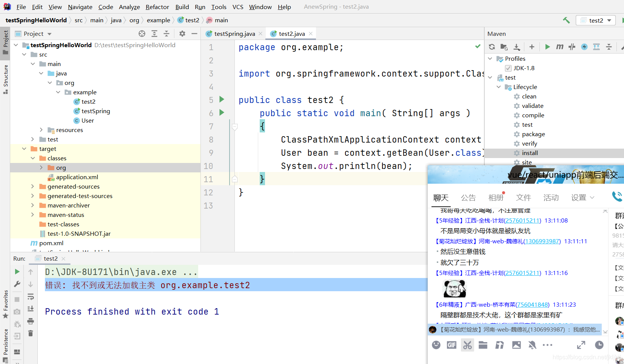The image size is (624, 364).
Task: Expand all in Project panel
Action: (x=154, y=34)
